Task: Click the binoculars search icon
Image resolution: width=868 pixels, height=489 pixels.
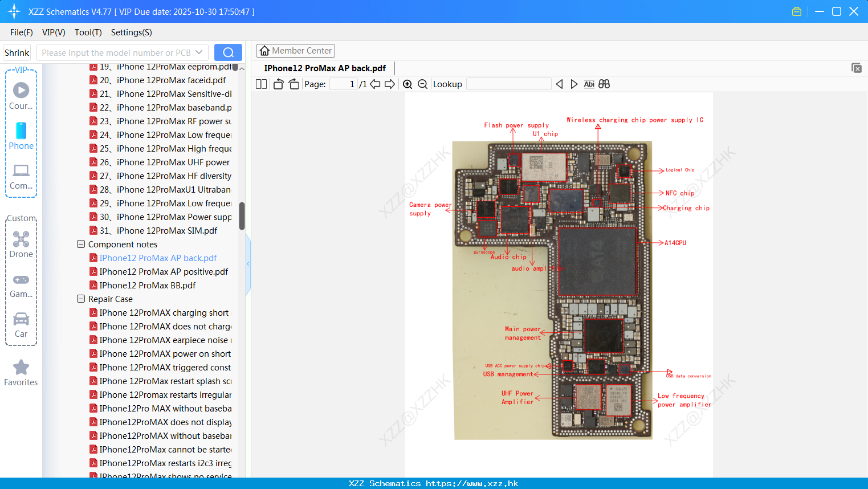Action: pyautogui.click(x=604, y=84)
